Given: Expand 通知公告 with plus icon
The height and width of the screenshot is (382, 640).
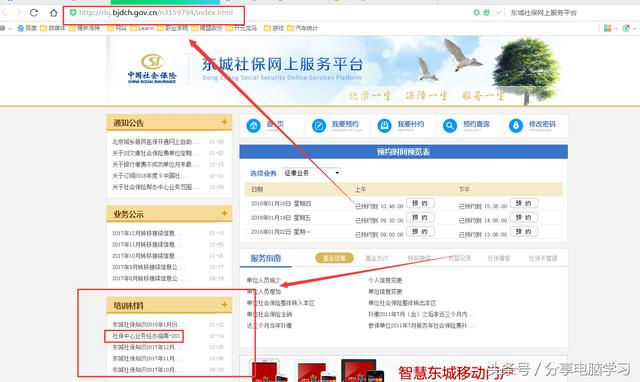Looking at the screenshot, I should 224,122.
